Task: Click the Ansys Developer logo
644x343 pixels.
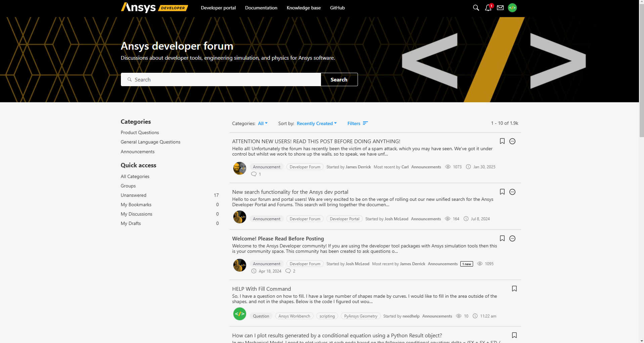Action: tap(154, 8)
